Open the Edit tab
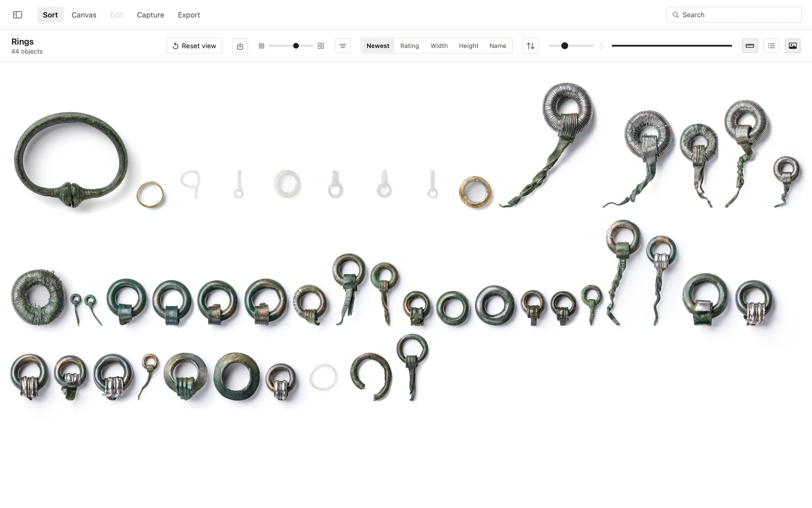The image size is (812, 508). (x=116, y=15)
